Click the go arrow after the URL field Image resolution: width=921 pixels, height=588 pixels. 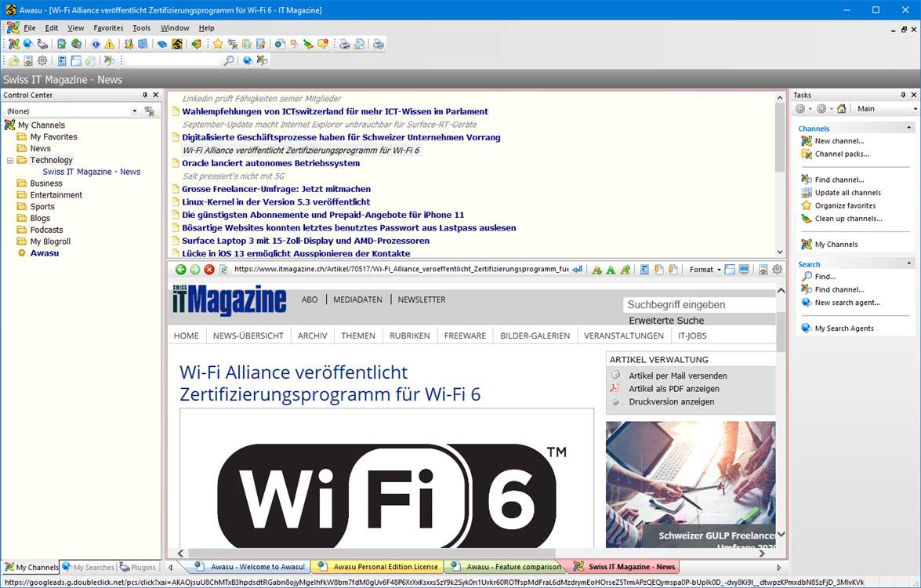[x=578, y=270]
